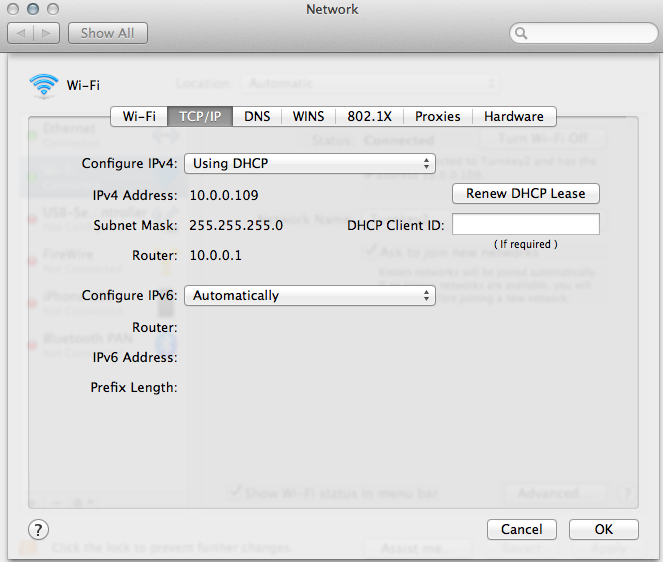Screen dimensions: 663x562
Task: Click the DHCP Client ID label
Action: pyautogui.click(x=395, y=225)
